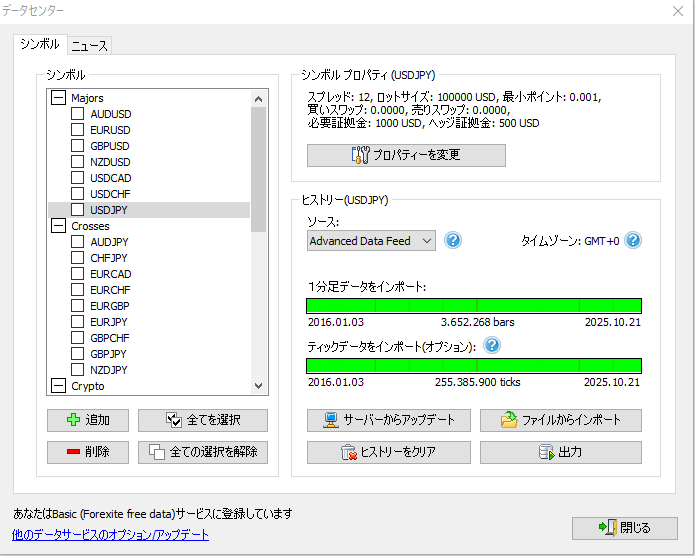
Task: Click the checkmark icon on 全てを選択
Action: click(x=174, y=419)
